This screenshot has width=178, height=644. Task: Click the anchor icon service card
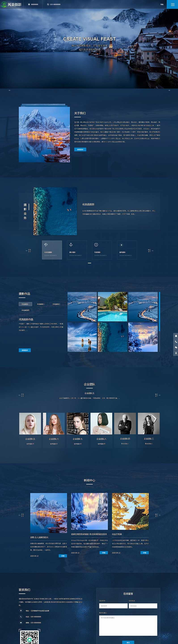(x=77, y=250)
